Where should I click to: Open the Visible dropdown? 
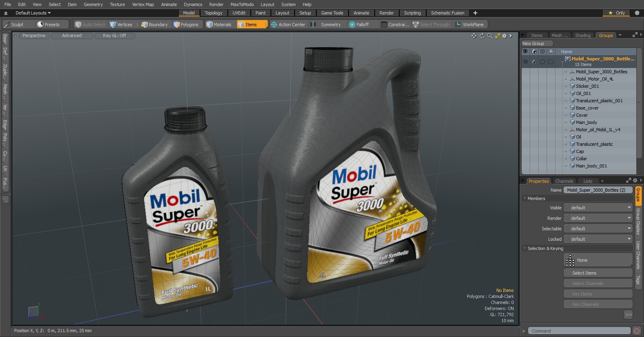(598, 208)
